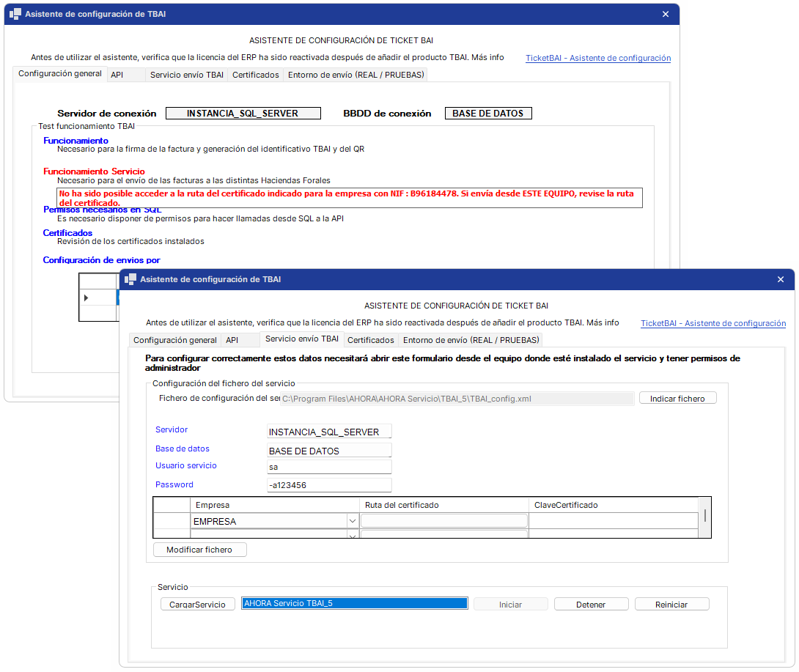Open the EMPRESA dropdown arrow
This screenshot has width=799, height=672.
[x=352, y=521]
